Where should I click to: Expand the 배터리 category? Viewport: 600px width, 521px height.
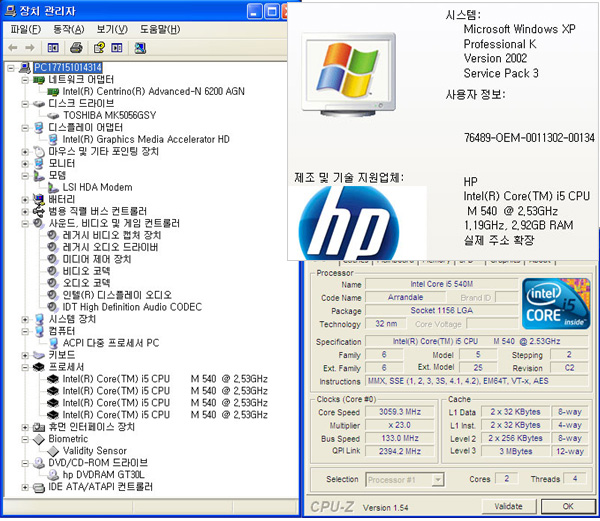point(25,200)
